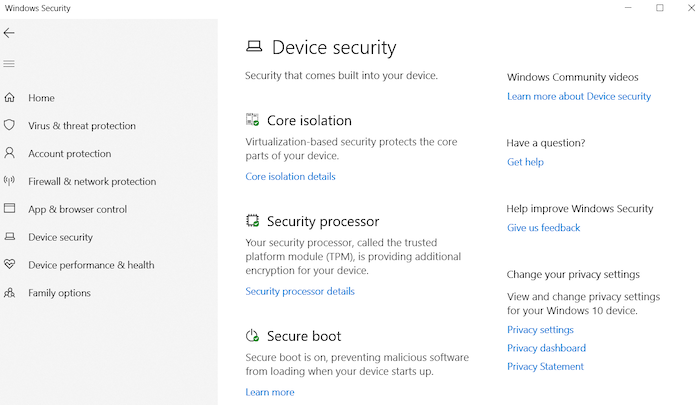Open Security processor details link

[x=300, y=291]
